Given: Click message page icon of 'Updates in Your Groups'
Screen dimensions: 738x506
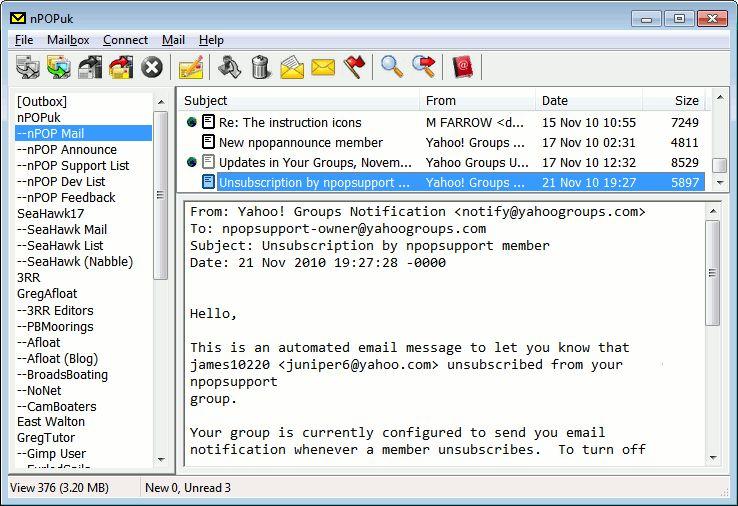Looking at the screenshot, I should click(208, 162).
